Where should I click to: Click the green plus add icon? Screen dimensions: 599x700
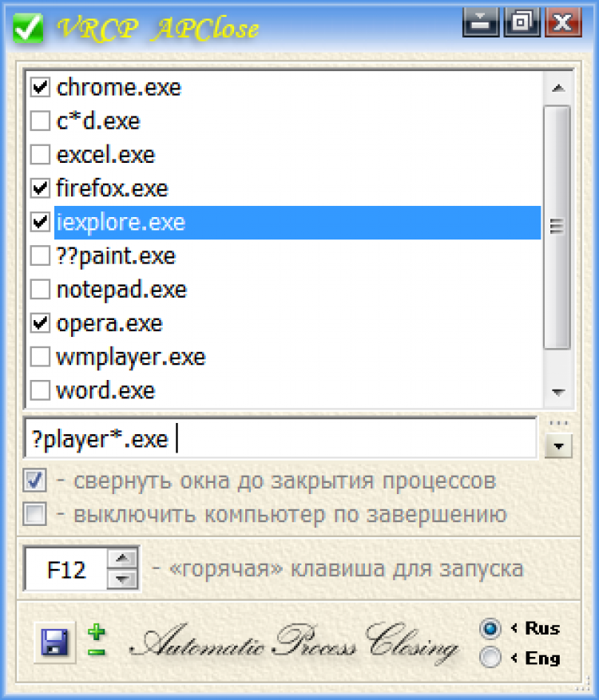coord(97,633)
